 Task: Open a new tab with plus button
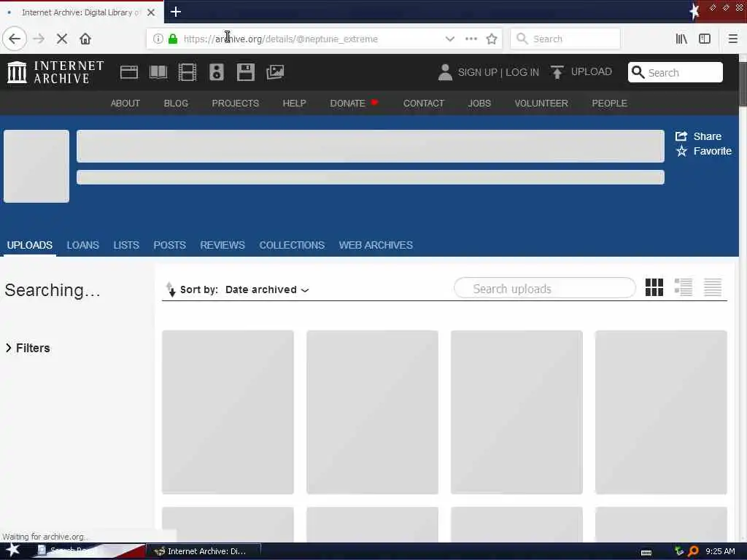click(175, 12)
